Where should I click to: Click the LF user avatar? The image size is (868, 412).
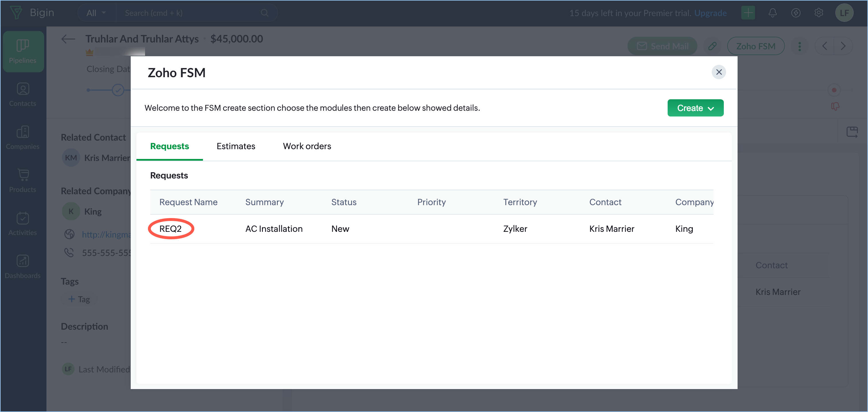coord(844,13)
